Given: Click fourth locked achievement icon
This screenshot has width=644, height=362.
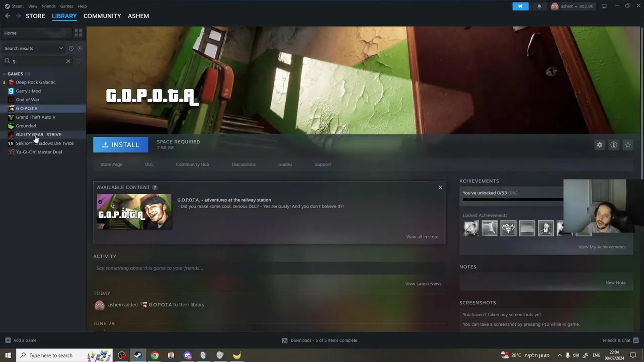Looking at the screenshot, I should point(527,228).
